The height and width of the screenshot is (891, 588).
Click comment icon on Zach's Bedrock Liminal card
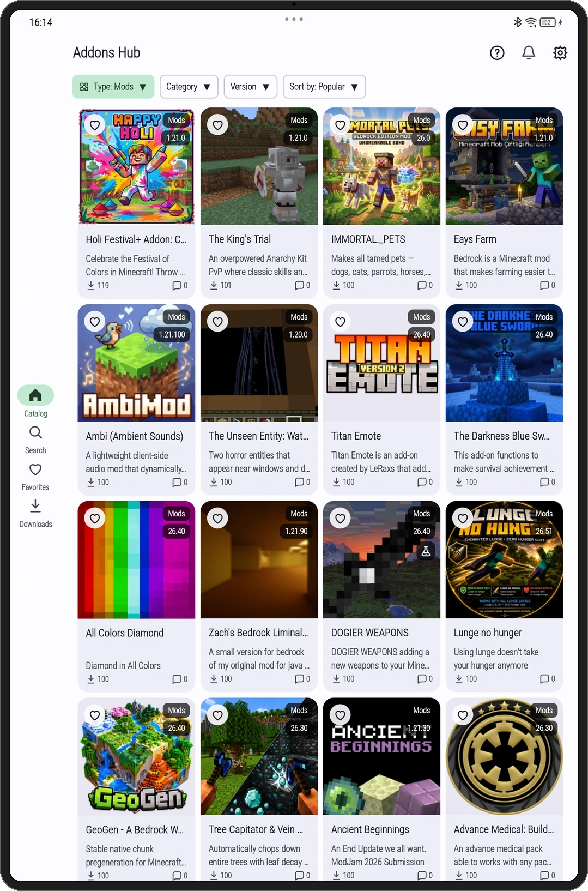(299, 679)
